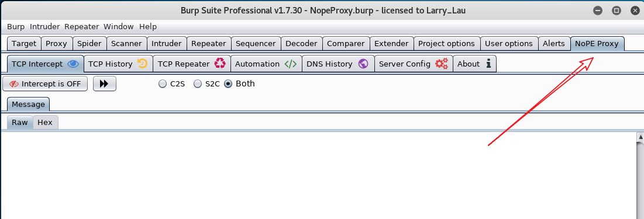Click the fast-forward forward button
This screenshot has height=219, width=644.
pyautogui.click(x=104, y=84)
